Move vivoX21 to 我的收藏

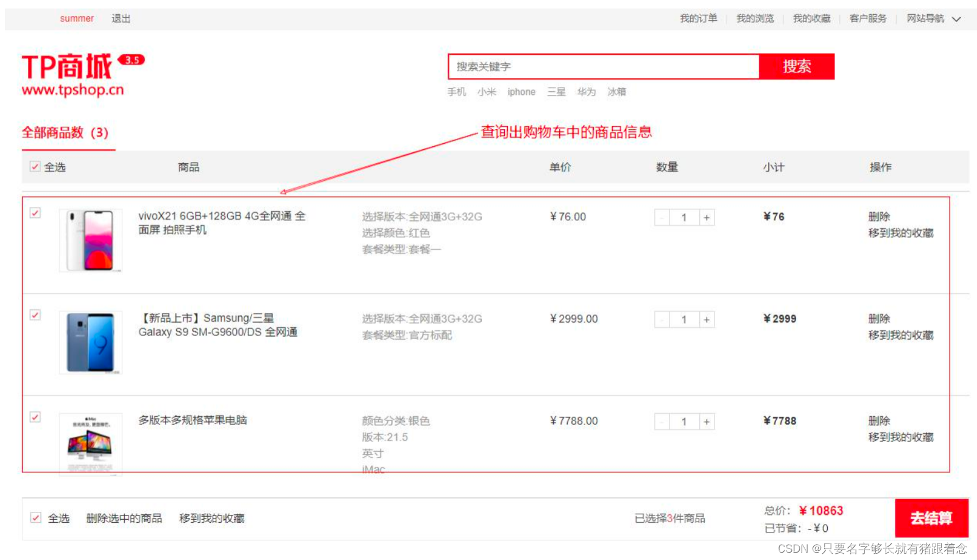tap(901, 233)
